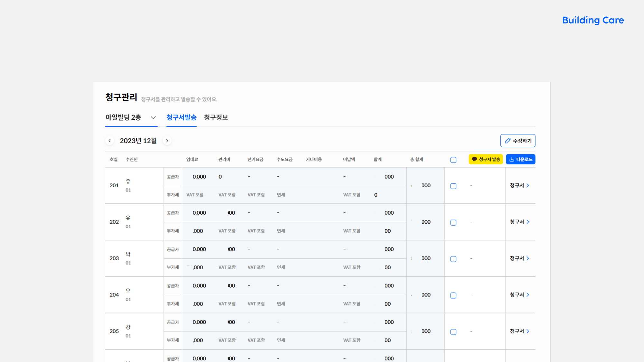Check the checkbox for room 204
The height and width of the screenshot is (362, 644).
[x=453, y=295]
